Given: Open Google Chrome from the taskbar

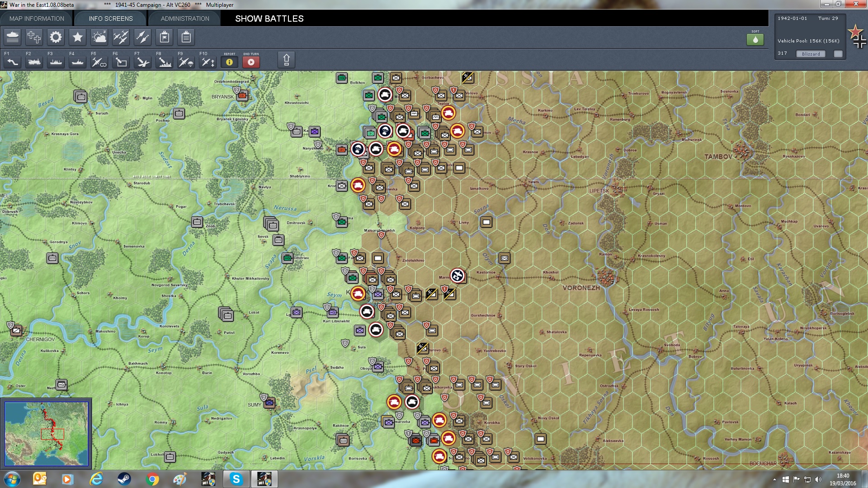Looking at the screenshot, I should coord(152,479).
